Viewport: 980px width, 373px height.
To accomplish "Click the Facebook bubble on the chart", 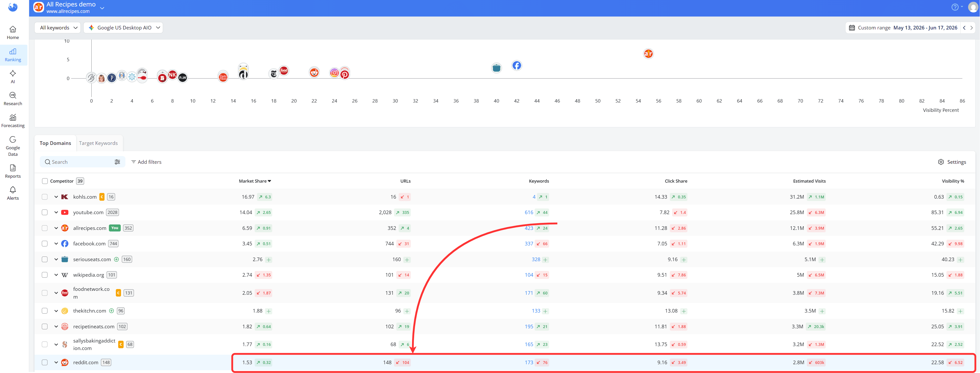I will pos(516,66).
